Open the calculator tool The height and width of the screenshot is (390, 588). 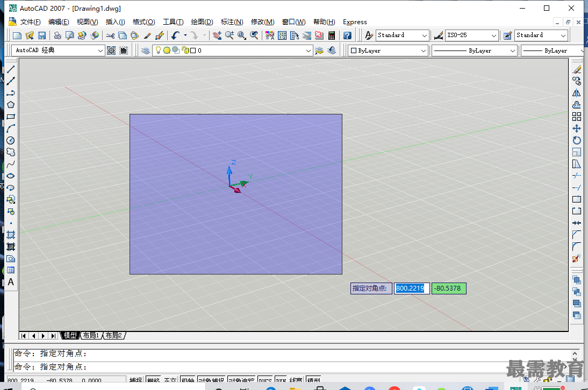332,35
